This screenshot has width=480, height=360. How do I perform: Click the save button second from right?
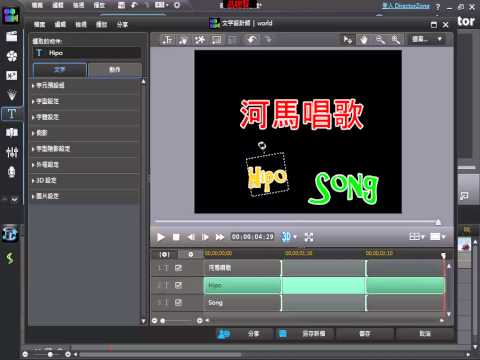point(365,333)
